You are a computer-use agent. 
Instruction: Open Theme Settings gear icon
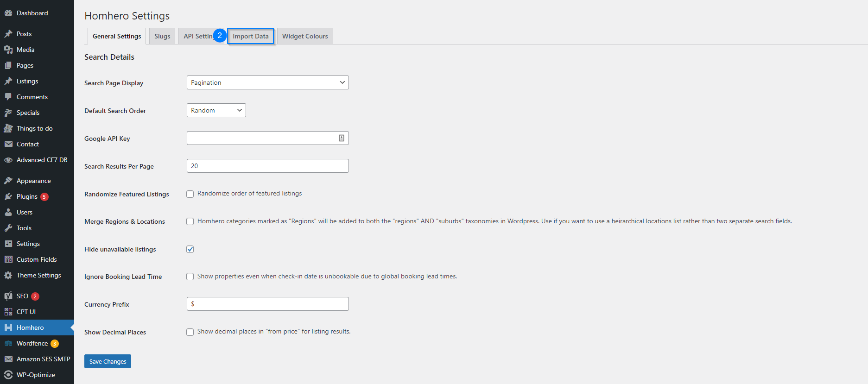8,275
